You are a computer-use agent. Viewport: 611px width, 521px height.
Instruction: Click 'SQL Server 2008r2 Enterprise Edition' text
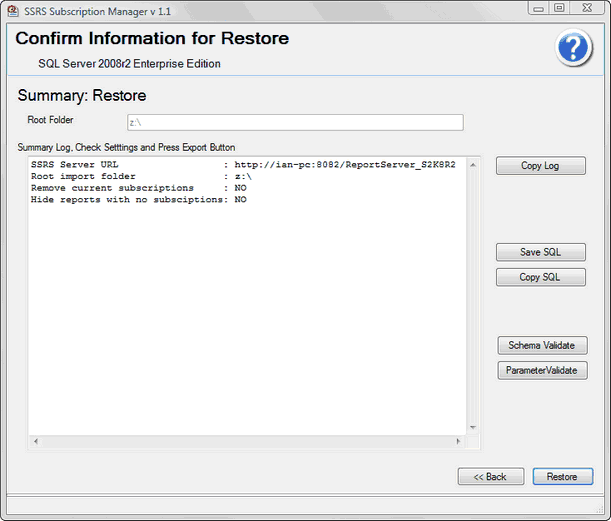pos(129,64)
